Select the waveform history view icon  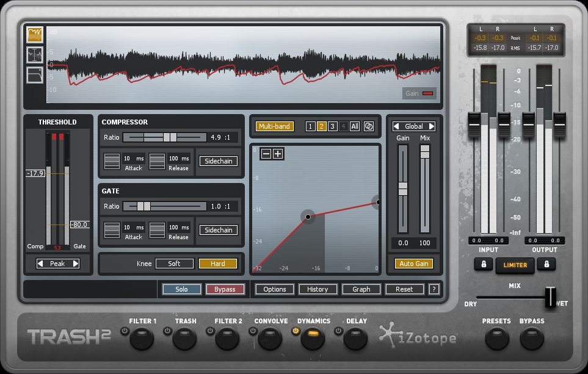[35, 34]
